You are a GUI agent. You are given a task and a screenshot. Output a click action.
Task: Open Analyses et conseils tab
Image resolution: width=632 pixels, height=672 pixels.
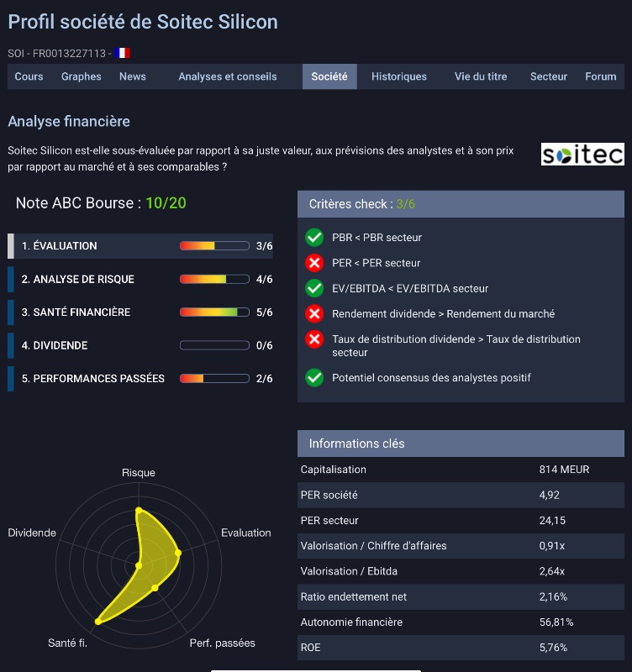(227, 76)
